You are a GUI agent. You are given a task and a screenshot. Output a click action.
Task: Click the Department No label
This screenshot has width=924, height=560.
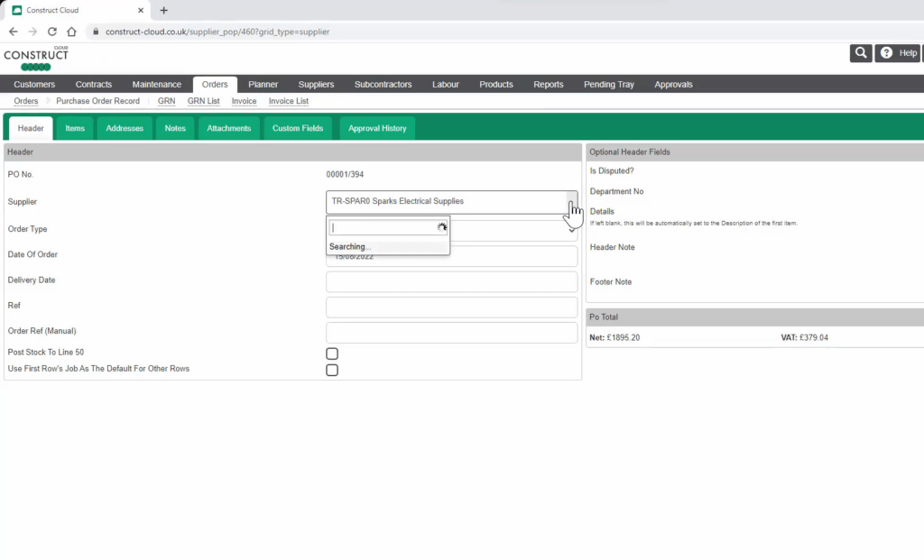[616, 191]
